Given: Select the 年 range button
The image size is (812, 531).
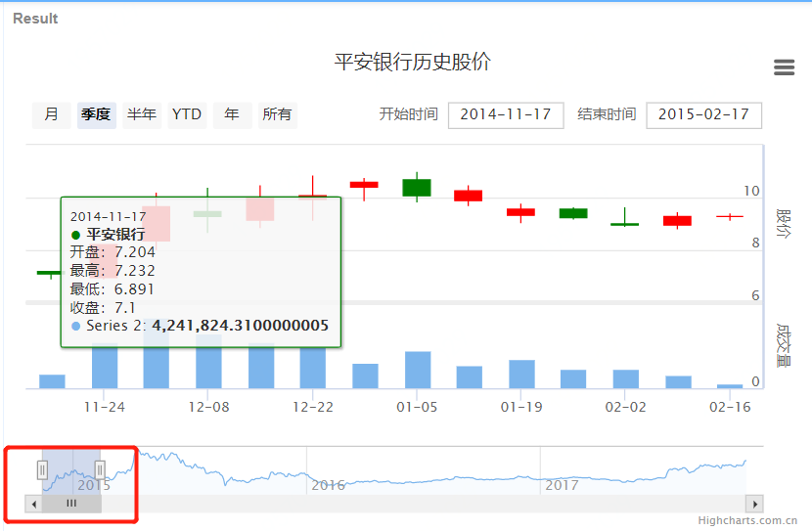Looking at the screenshot, I should [x=232, y=114].
